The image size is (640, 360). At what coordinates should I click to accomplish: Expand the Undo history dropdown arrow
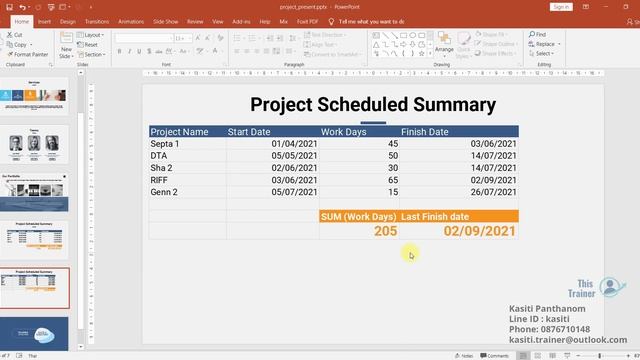[29, 7]
